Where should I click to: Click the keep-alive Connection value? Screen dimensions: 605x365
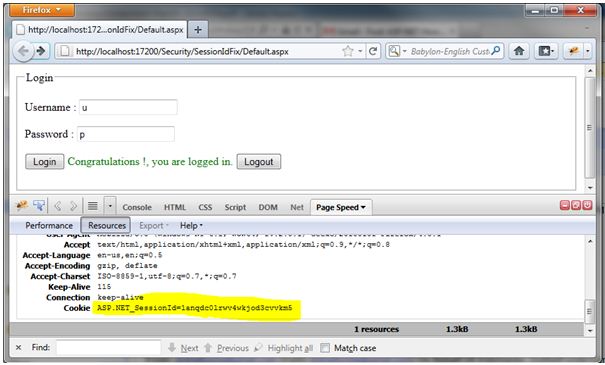click(x=120, y=297)
